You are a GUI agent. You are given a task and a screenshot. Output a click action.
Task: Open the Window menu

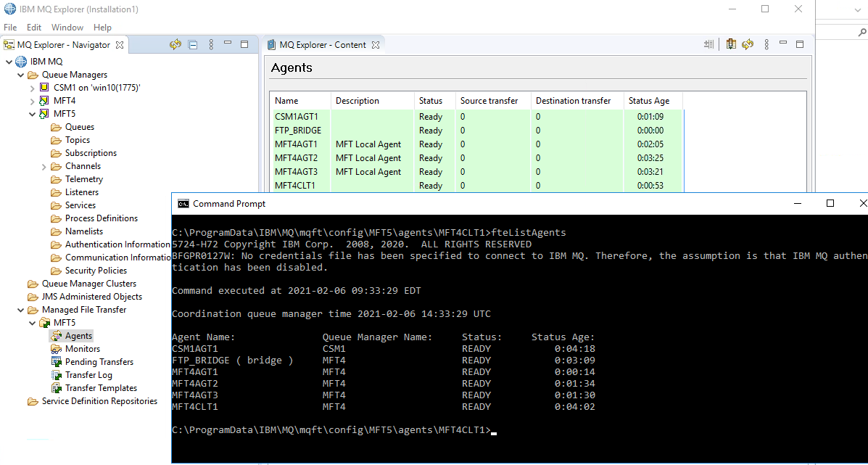click(67, 27)
